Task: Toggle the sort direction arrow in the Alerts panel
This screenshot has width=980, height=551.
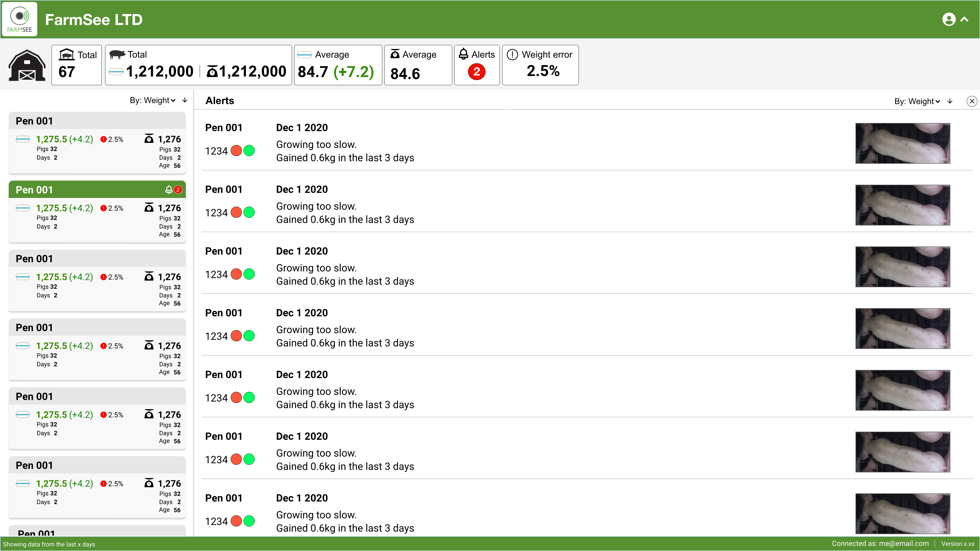Action: coord(950,101)
